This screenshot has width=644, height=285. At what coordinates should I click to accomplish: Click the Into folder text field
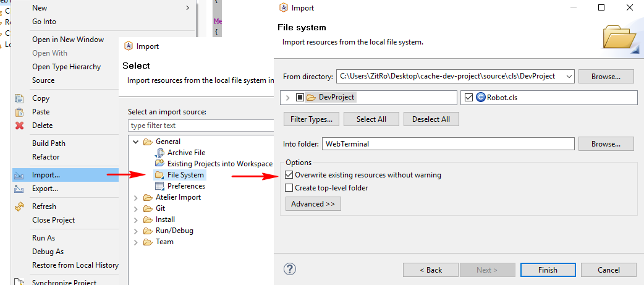[448, 143]
